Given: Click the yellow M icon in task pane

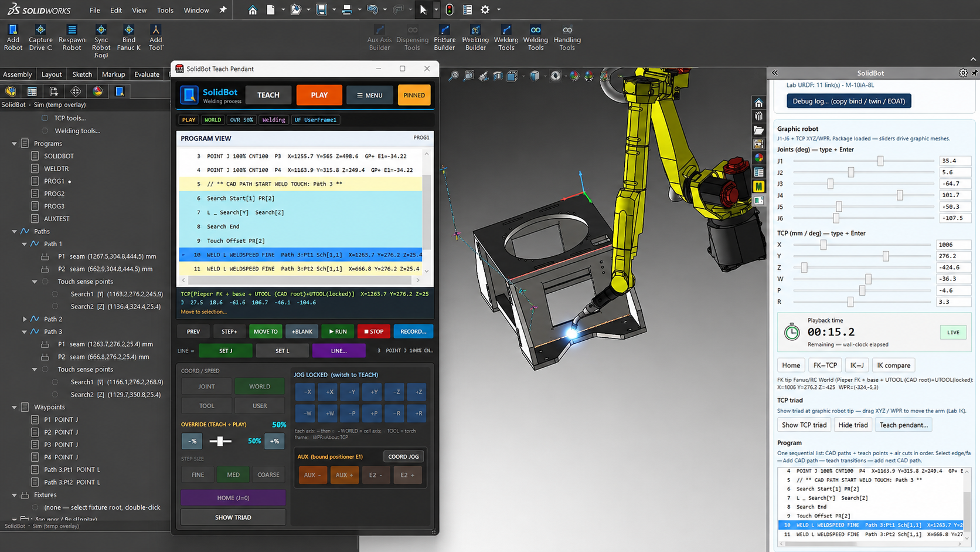Looking at the screenshot, I should 758,187.
